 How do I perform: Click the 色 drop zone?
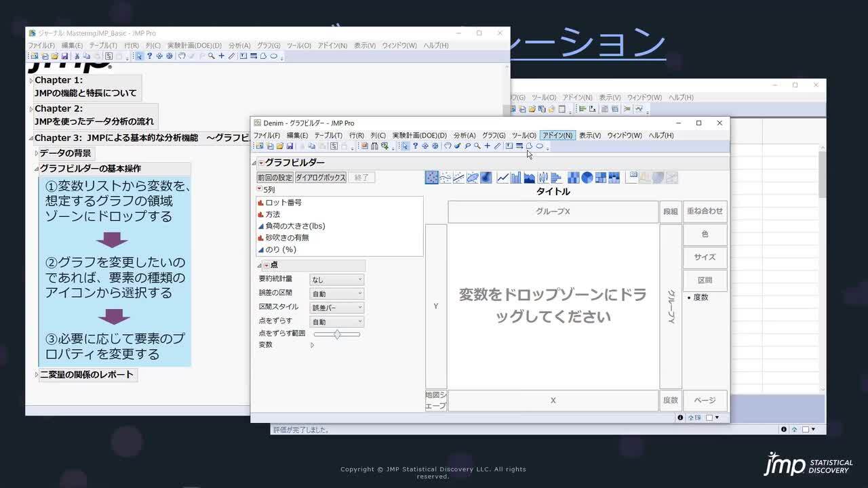(x=705, y=235)
